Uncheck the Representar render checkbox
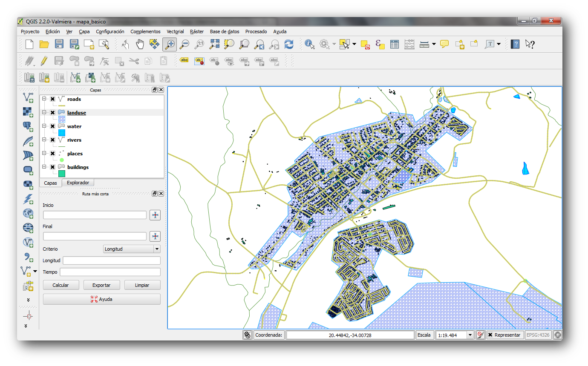 [490, 335]
